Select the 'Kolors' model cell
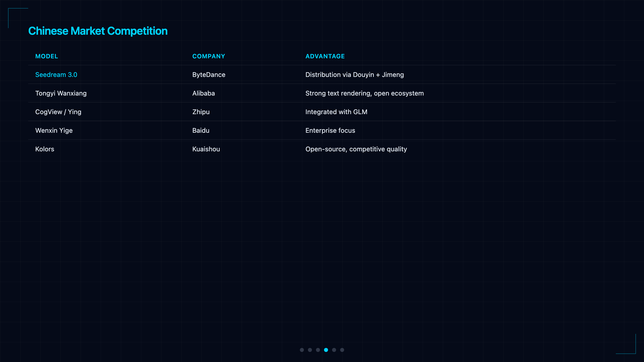Screen dimensions: 644x362 45,149
